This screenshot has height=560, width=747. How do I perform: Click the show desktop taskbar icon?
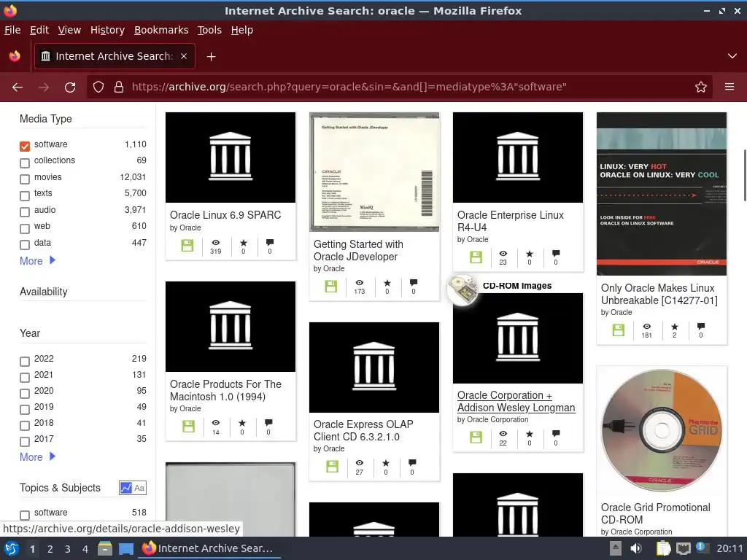[125, 548]
